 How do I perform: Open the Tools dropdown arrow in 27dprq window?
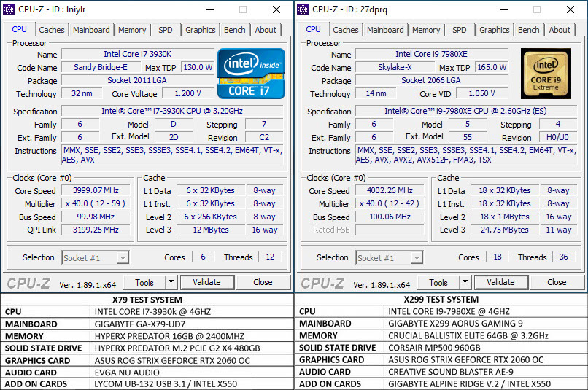465,282
